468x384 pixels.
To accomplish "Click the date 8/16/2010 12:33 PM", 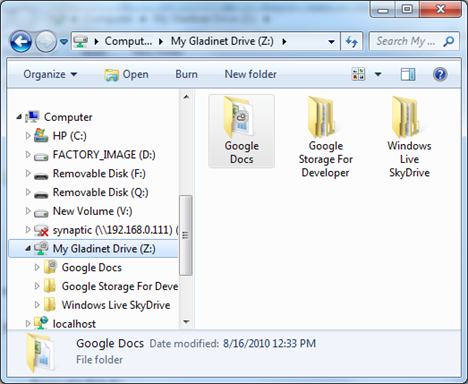I will (x=269, y=343).
